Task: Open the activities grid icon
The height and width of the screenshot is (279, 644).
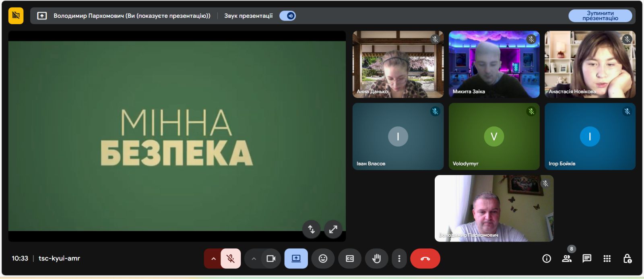Action: pos(607,258)
